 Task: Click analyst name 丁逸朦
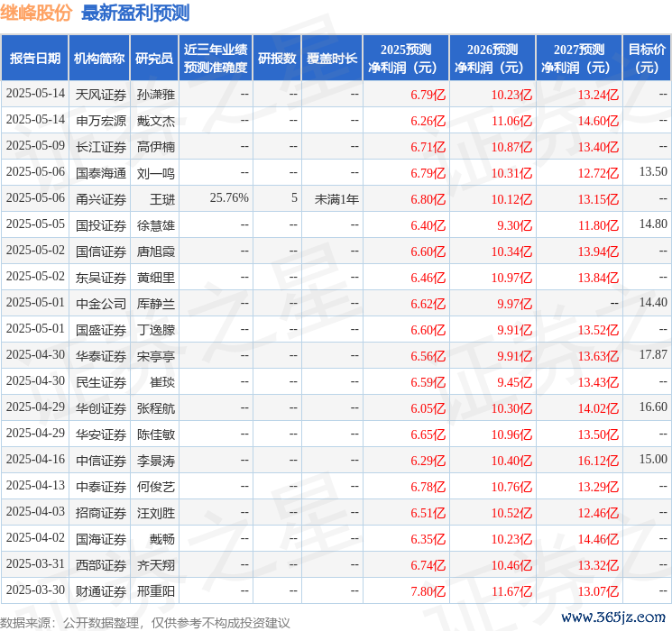coord(155,330)
